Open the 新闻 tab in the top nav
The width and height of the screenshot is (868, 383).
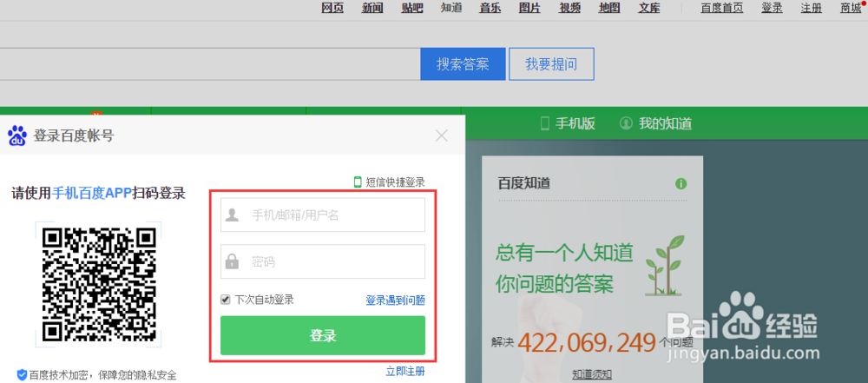click(x=372, y=8)
